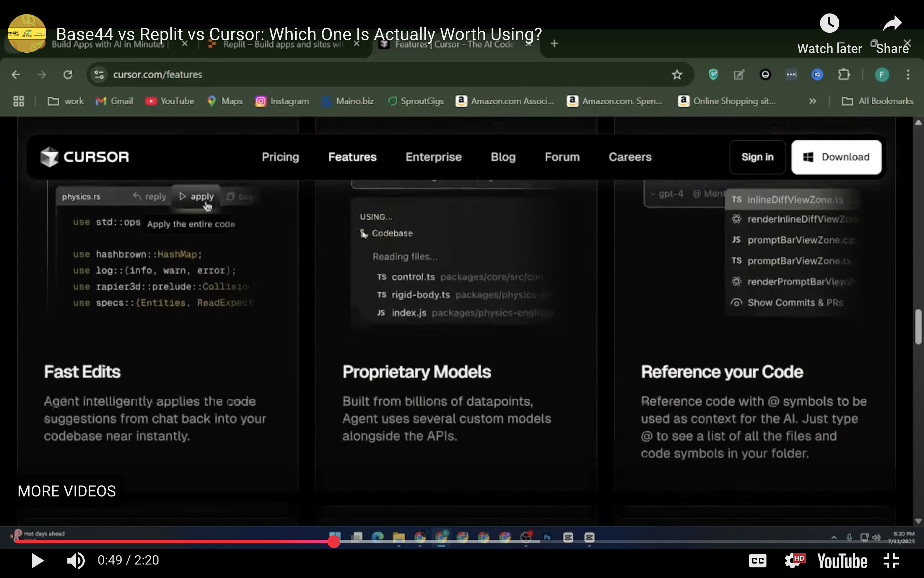The width and height of the screenshot is (924, 578).
Task: Open site information icon in address bar
Action: pos(99,74)
